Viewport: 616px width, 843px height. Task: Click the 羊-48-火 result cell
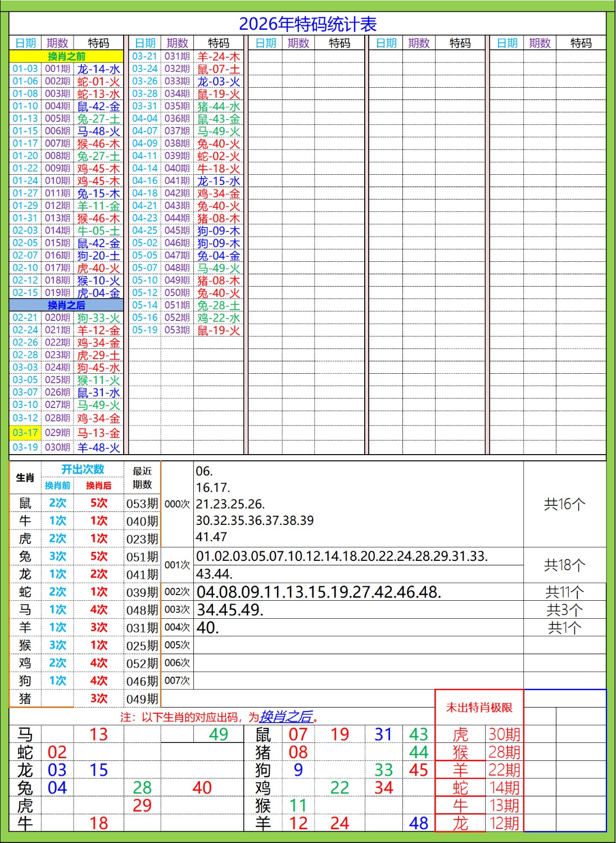point(99,447)
